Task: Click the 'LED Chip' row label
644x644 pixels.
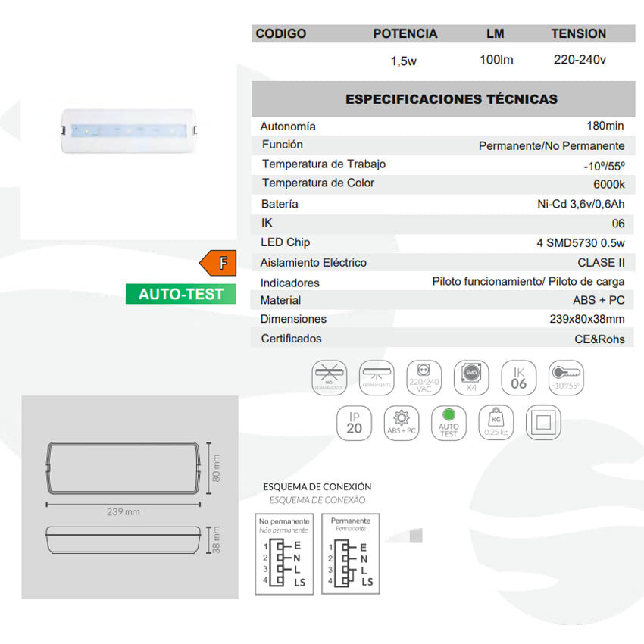Action: click(x=286, y=242)
